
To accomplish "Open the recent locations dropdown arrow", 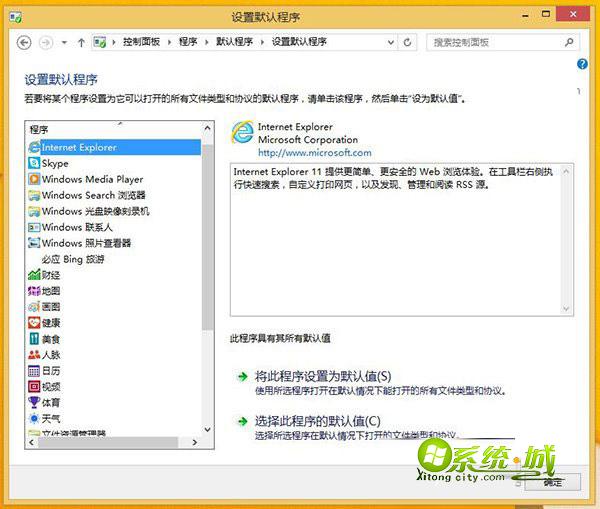I will coord(63,42).
